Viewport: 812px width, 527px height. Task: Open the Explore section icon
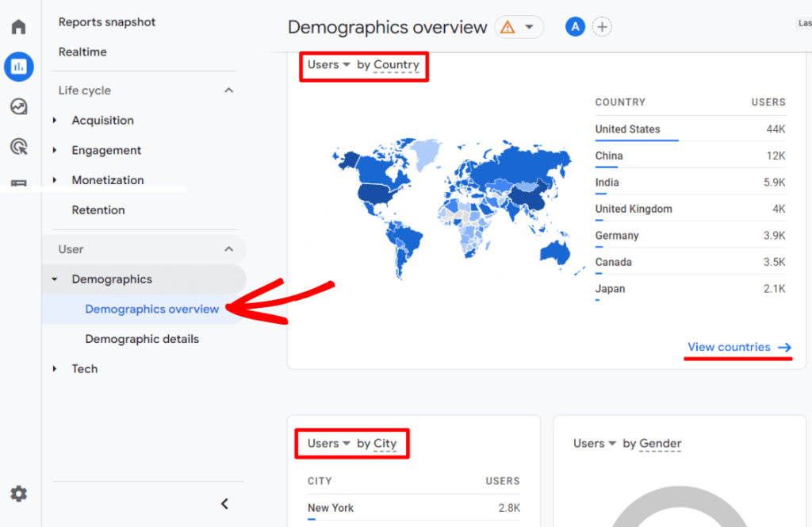click(17, 106)
